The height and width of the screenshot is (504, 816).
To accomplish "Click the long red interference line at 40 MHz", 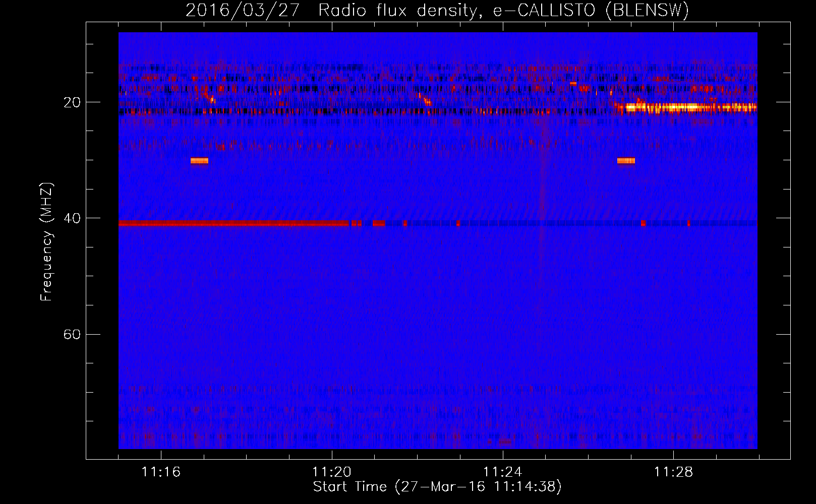I will 234,223.
